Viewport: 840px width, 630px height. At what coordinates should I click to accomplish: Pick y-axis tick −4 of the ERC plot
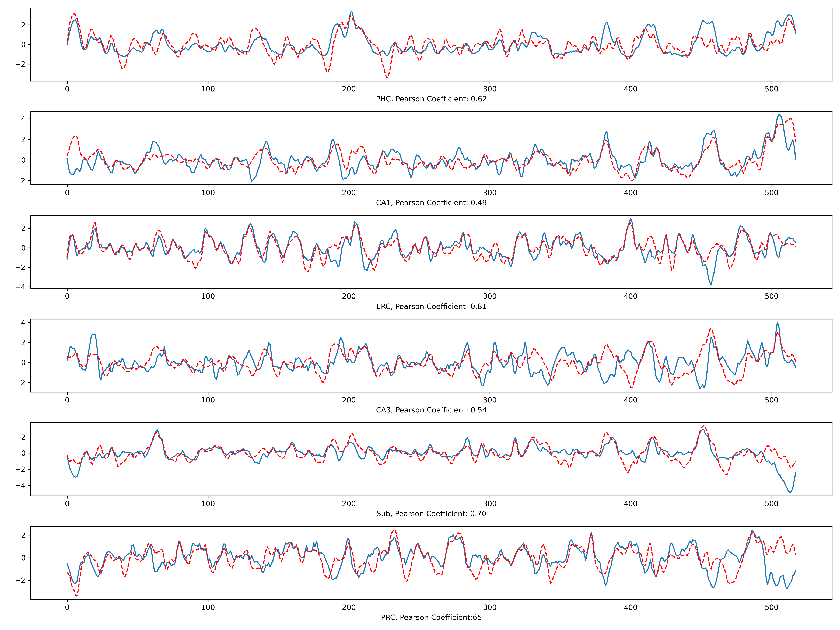[x=20, y=287]
